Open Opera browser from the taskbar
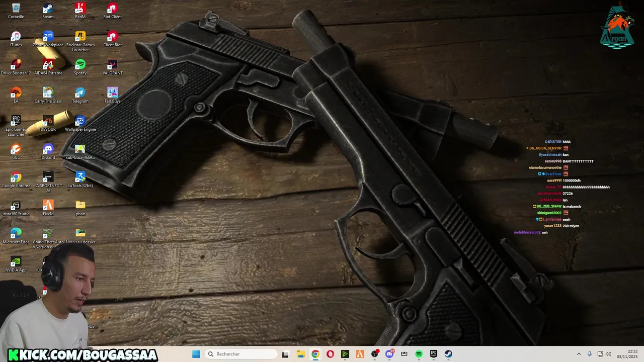The width and height of the screenshot is (644, 362). point(330,354)
